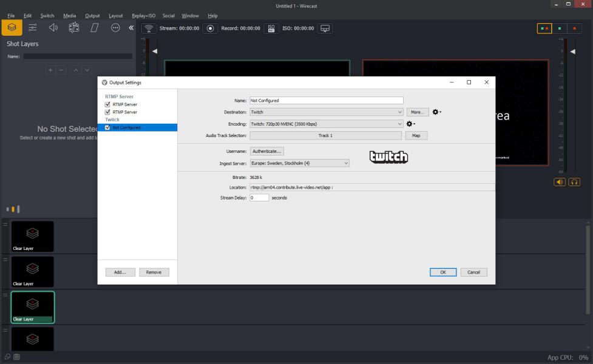This screenshot has height=364, width=593.
Task: Switch to live-only red layout
Action: [574, 29]
